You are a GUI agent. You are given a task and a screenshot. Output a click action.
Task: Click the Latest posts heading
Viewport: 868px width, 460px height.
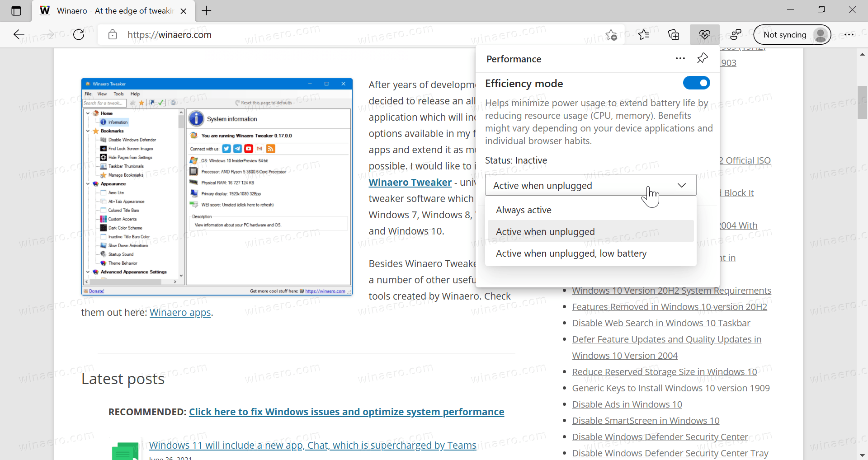123,379
